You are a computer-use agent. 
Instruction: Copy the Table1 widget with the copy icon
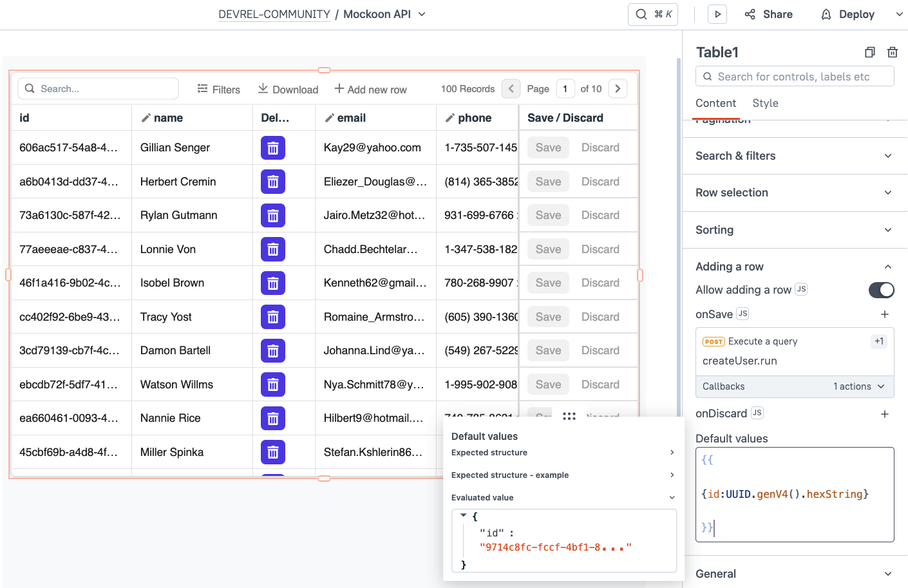869,52
